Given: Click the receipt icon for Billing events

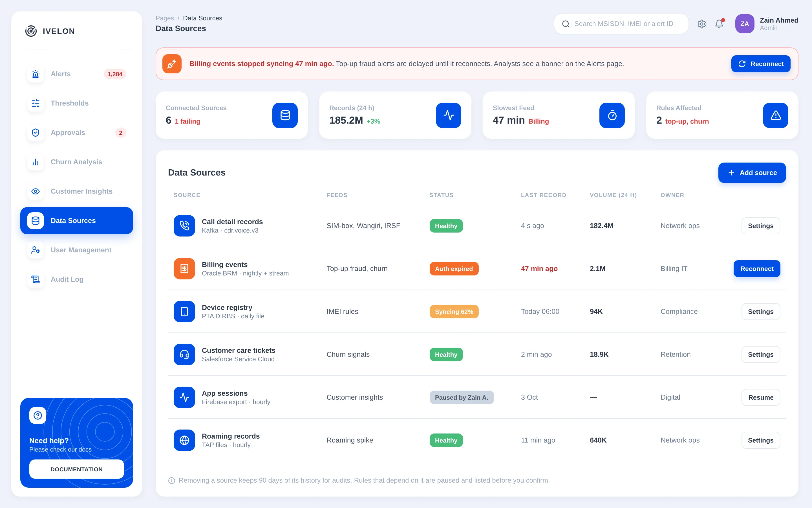Looking at the screenshot, I should [x=184, y=268].
